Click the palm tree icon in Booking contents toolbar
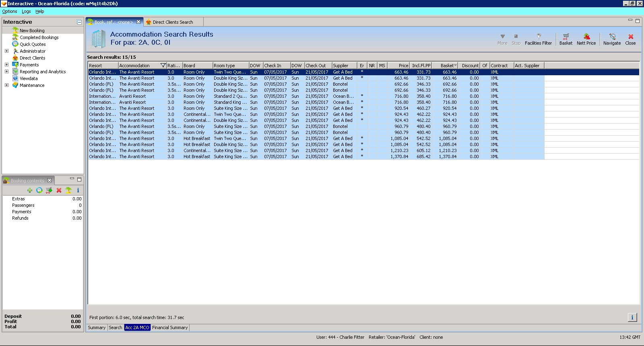The image size is (644, 346). (x=68, y=190)
